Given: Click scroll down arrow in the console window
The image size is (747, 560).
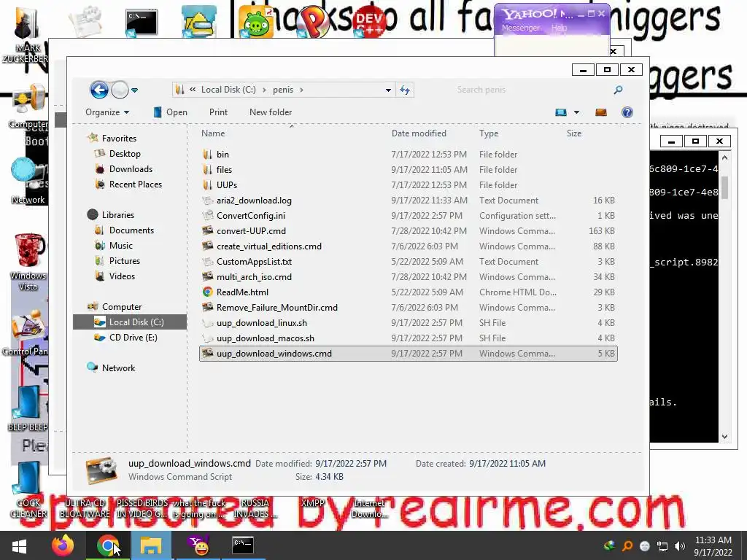Looking at the screenshot, I should pos(724,436).
